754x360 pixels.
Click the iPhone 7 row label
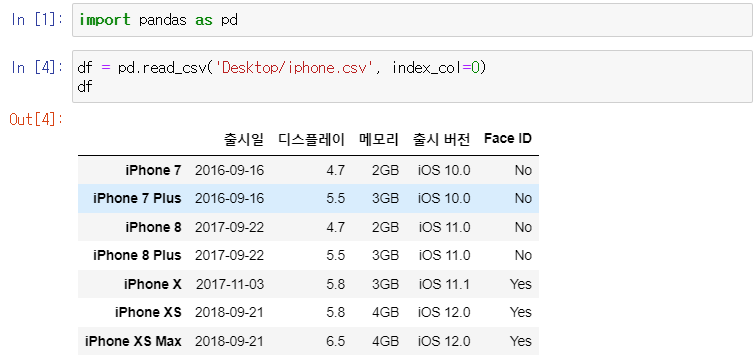tap(153, 170)
